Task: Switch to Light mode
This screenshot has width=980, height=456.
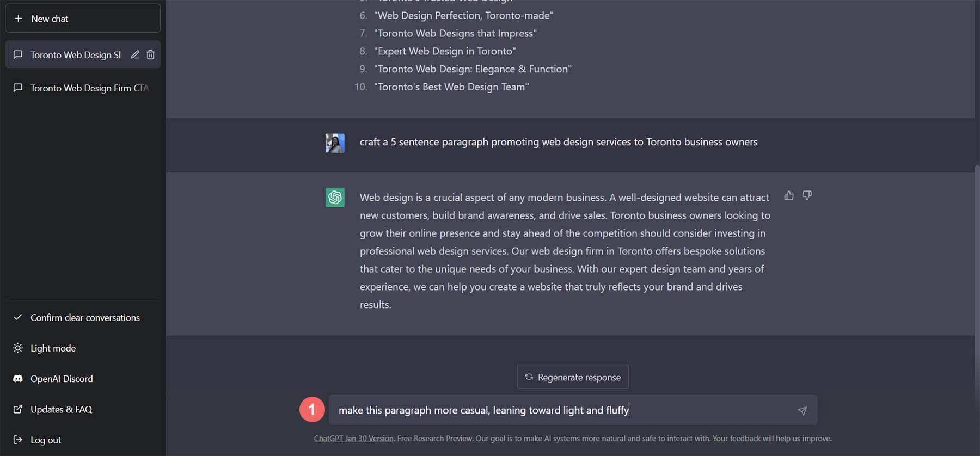Action: [x=53, y=348]
